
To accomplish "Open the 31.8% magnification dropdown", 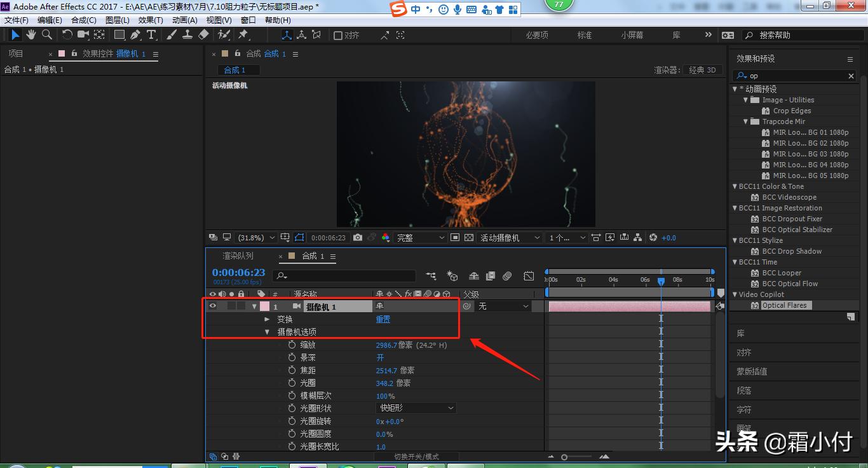I will tap(257, 238).
